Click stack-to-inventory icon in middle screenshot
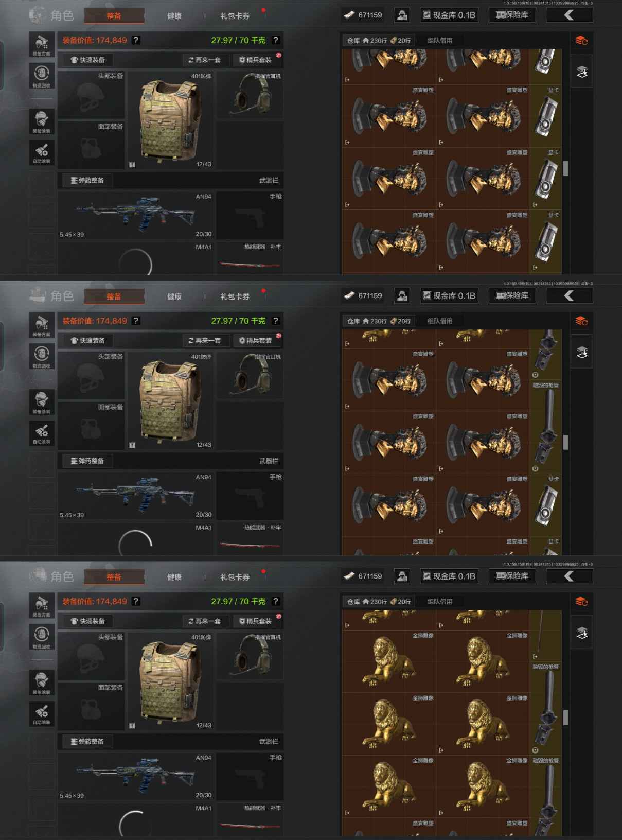 point(582,353)
